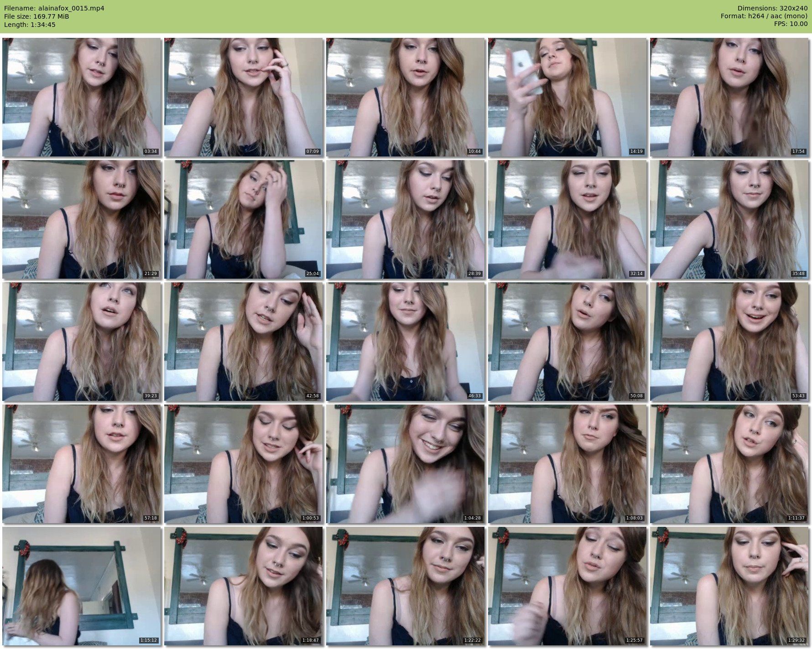Screen dimensions: 812x649
Task: Open the thumbnail at 57:18
Action: click(x=82, y=464)
